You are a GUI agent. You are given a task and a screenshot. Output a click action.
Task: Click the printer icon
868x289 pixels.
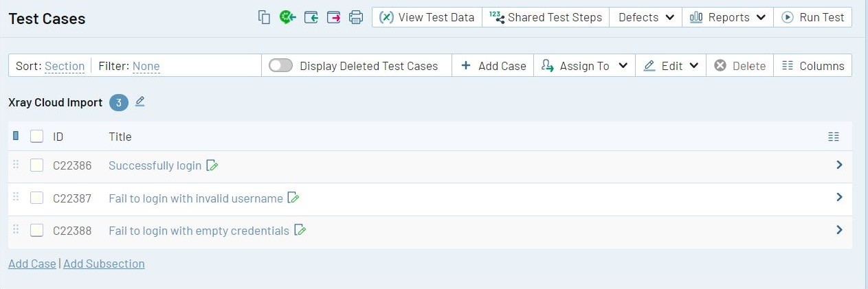click(x=355, y=17)
